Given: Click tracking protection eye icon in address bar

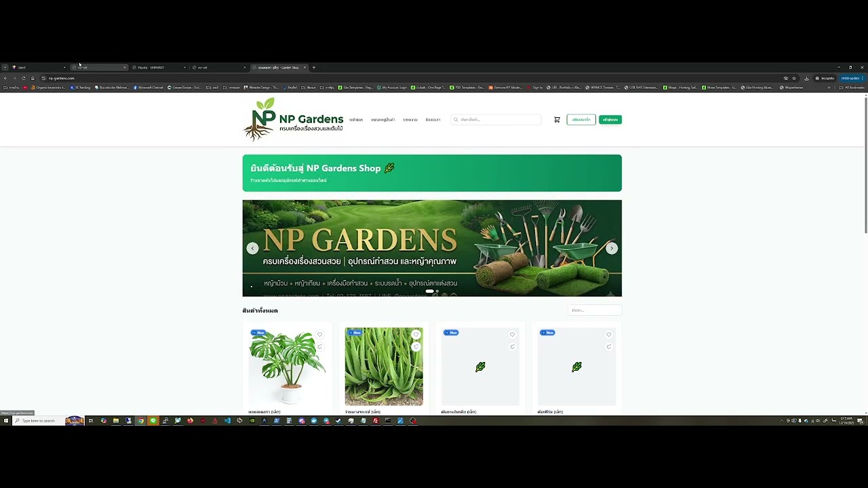Looking at the screenshot, I should [785, 78].
